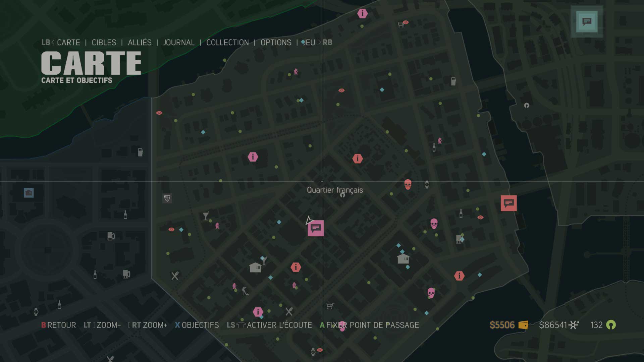Viewport: 644px width, 362px height.
Task: Click the white player arrow marker
Action: point(309,221)
